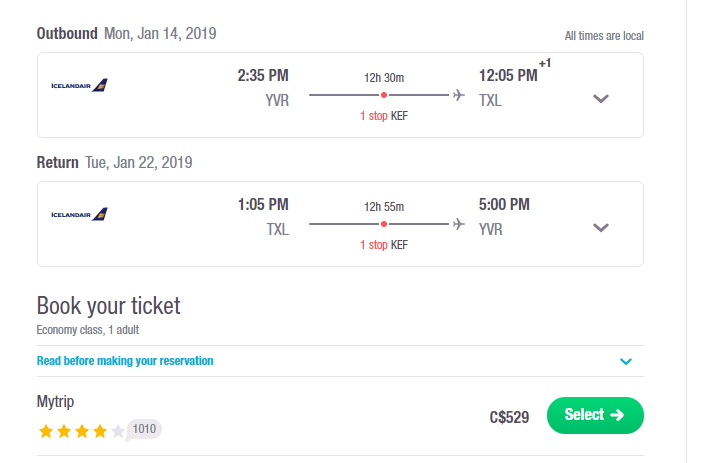The width and height of the screenshot is (714, 463).
Task: Open Read before making your reservation
Action: [x=125, y=361]
